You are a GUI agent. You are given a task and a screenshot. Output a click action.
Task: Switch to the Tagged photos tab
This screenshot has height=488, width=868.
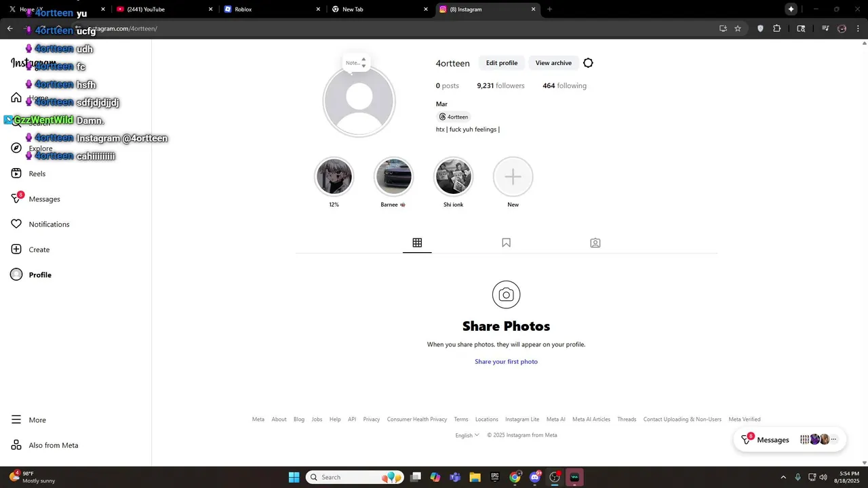click(x=595, y=243)
